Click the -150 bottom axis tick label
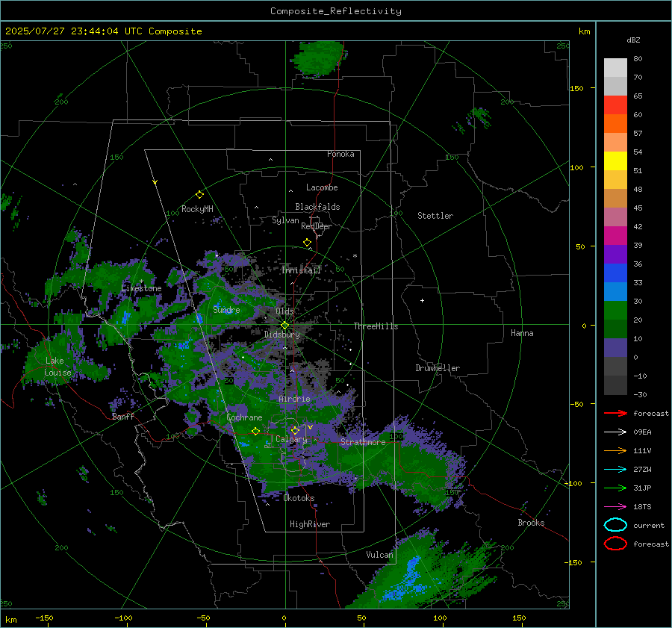 pos(44,618)
